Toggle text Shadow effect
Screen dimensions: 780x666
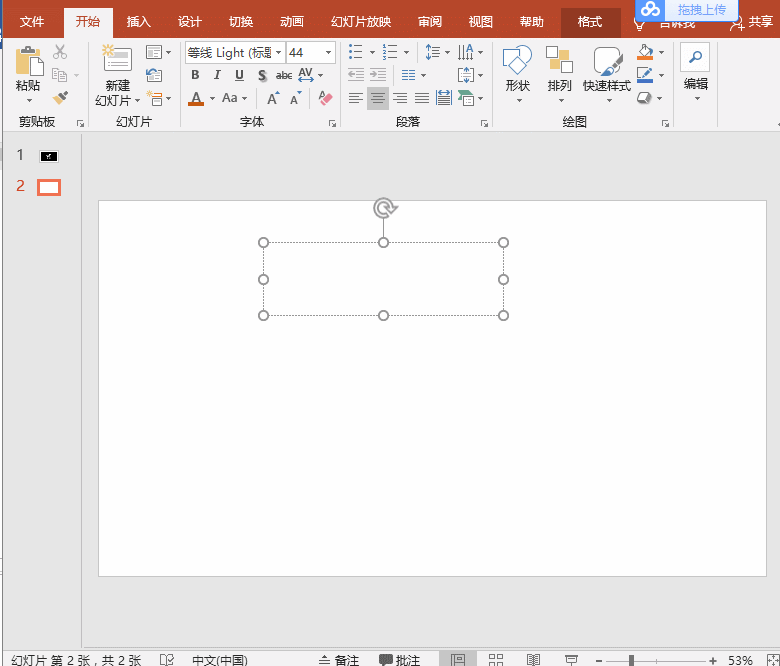pos(262,76)
